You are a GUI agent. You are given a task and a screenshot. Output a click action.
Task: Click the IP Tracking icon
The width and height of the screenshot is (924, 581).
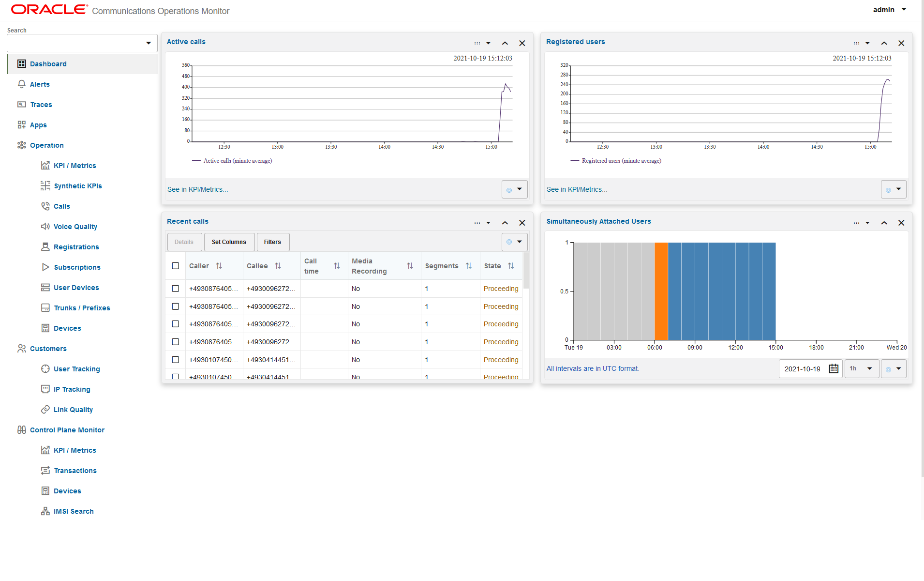point(45,389)
